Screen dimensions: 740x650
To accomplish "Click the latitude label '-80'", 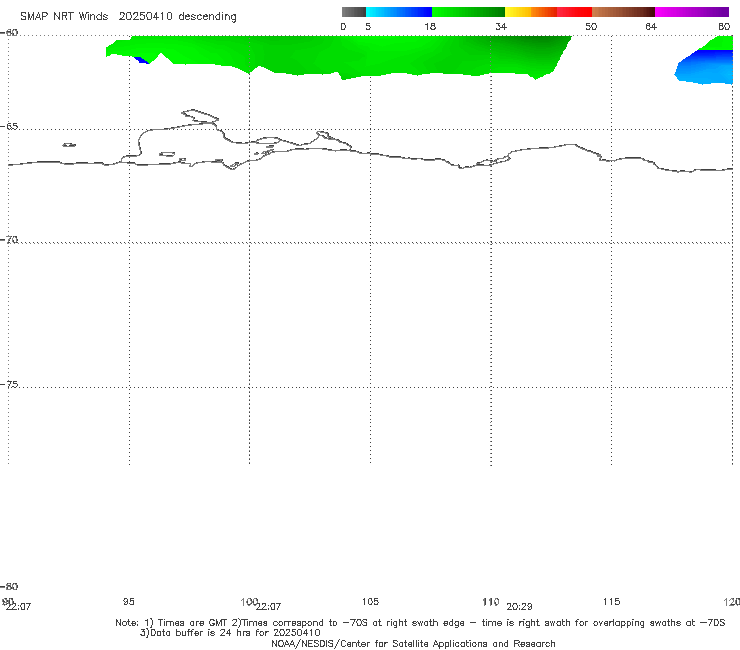I will click(9, 586).
